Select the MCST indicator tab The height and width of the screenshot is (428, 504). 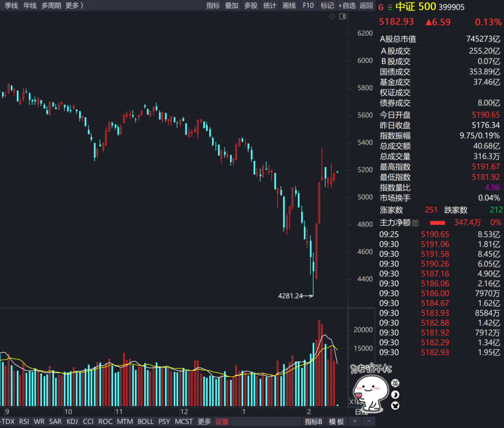point(184,421)
